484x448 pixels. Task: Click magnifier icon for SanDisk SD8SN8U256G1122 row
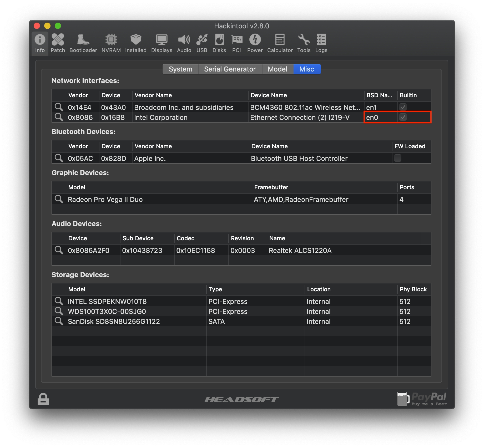[59, 321]
